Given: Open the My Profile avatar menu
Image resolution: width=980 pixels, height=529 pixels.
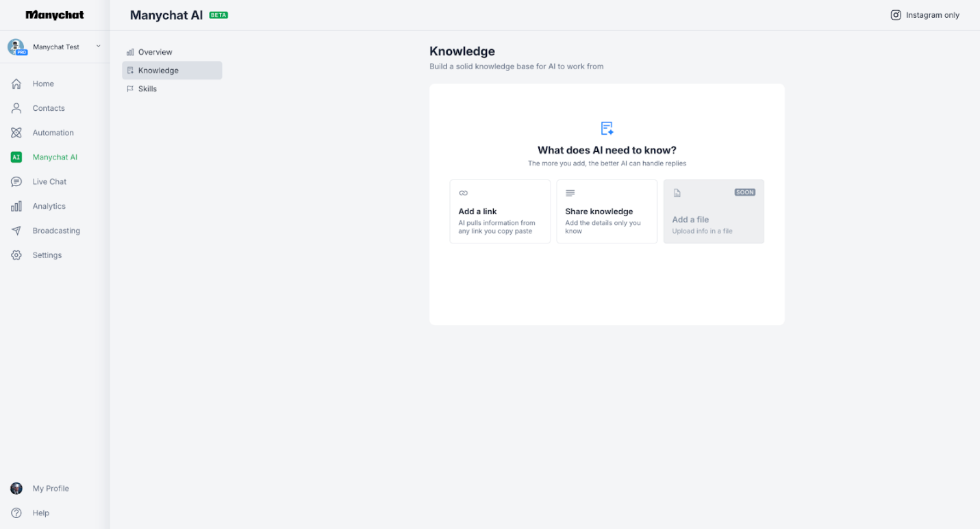Looking at the screenshot, I should [16, 488].
